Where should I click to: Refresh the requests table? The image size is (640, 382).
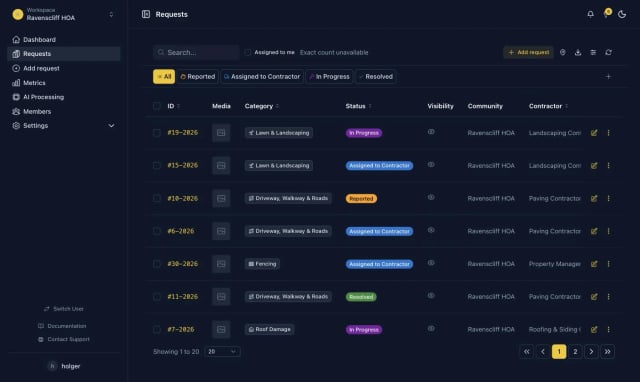coord(608,52)
